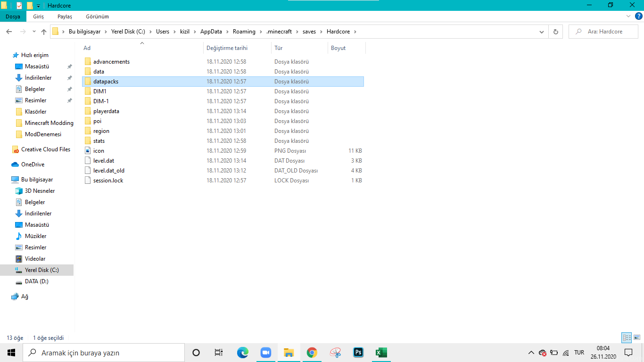Open the Windows Start menu
The image size is (644, 362).
11,353
